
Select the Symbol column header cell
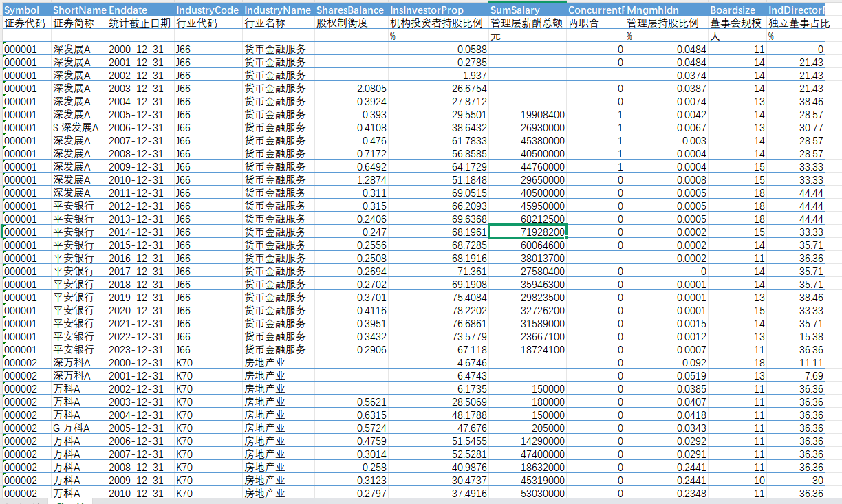point(27,10)
